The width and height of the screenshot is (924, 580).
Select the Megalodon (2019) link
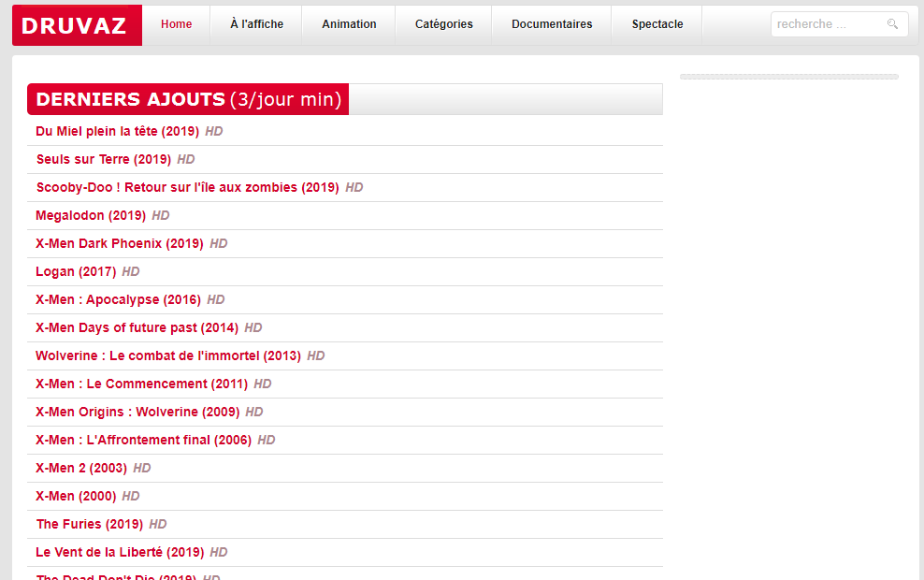pyautogui.click(x=91, y=216)
